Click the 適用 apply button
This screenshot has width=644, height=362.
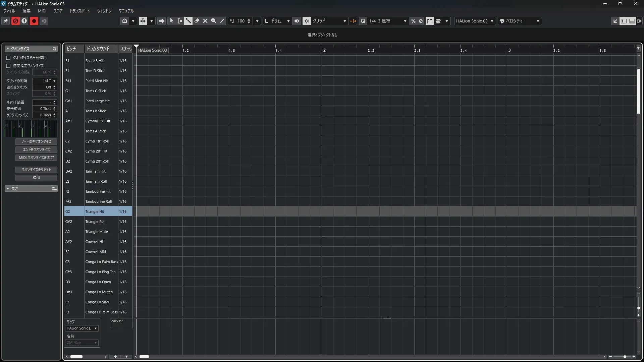tap(36, 178)
